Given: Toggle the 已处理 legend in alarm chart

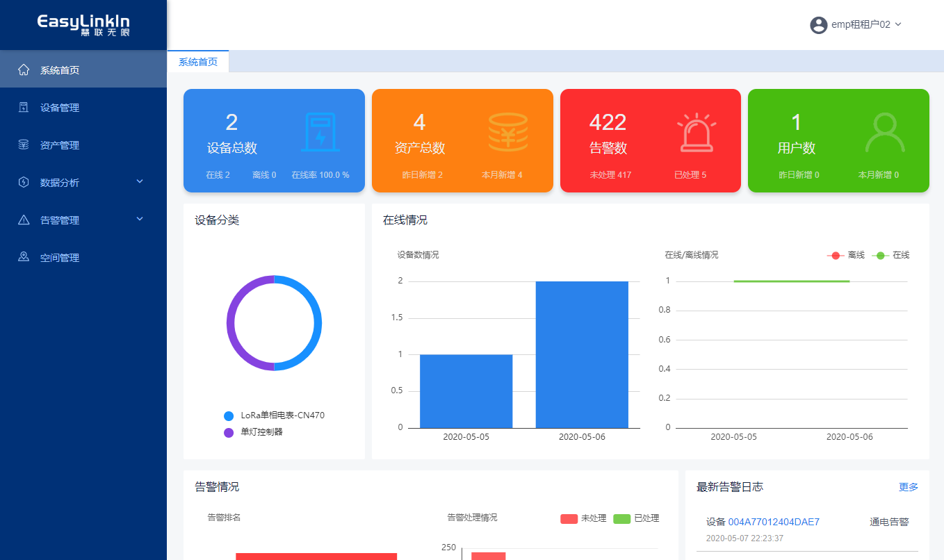Looking at the screenshot, I should [636, 518].
